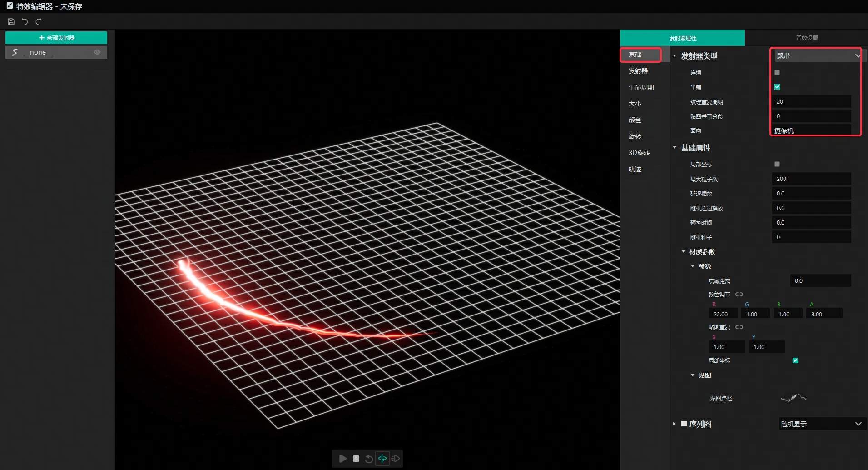This screenshot has height=470, width=868.
Task: Enable the 连续 checkbox
Action: 777,72
